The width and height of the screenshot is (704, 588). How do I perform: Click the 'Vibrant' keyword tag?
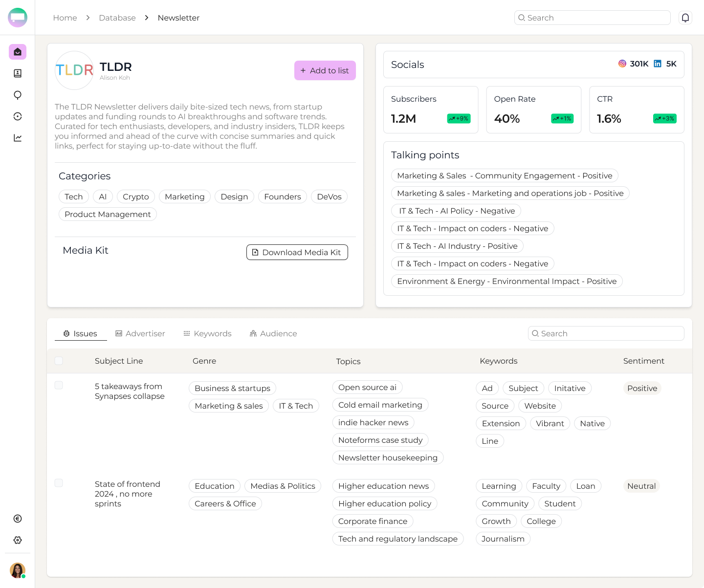coord(550,423)
